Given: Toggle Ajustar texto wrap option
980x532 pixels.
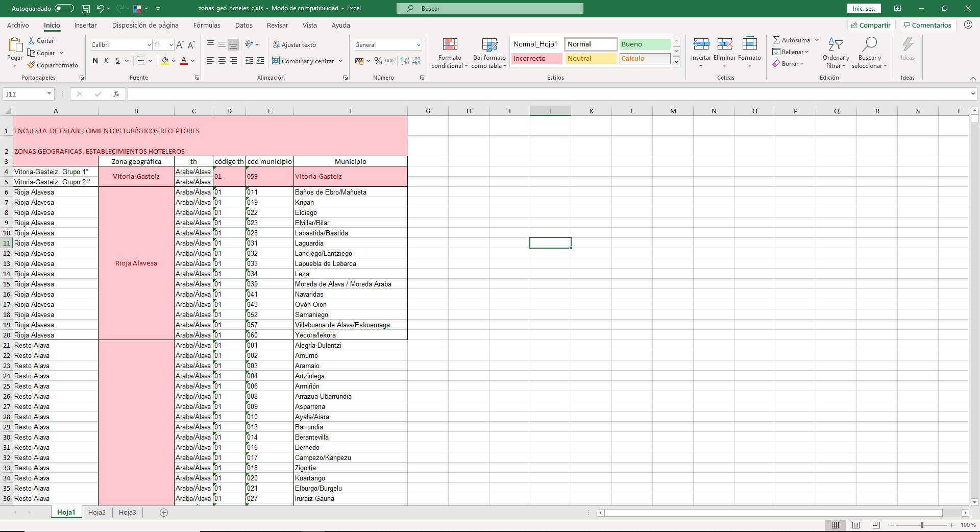Looking at the screenshot, I should click(x=295, y=45).
